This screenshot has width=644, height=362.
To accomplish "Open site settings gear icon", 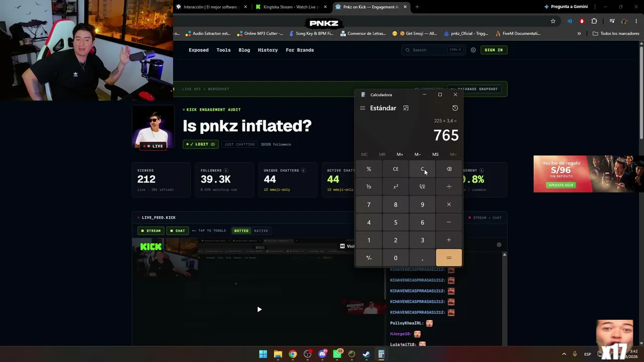I will coord(473,50).
